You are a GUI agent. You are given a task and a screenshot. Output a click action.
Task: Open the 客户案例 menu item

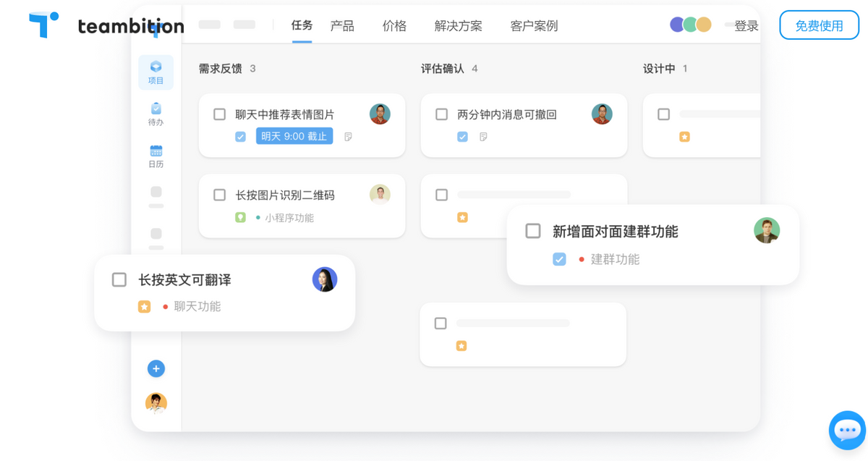tap(534, 26)
